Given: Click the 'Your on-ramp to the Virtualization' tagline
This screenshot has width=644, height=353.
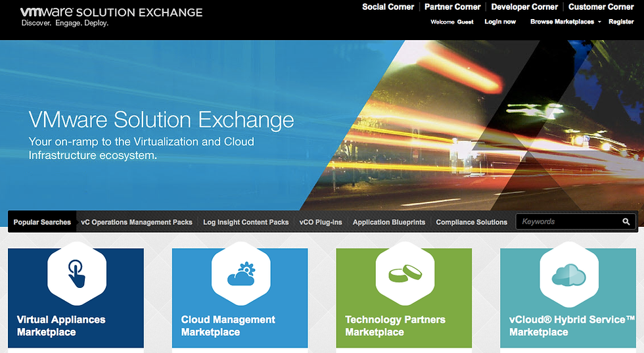Looking at the screenshot, I should [141, 149].
